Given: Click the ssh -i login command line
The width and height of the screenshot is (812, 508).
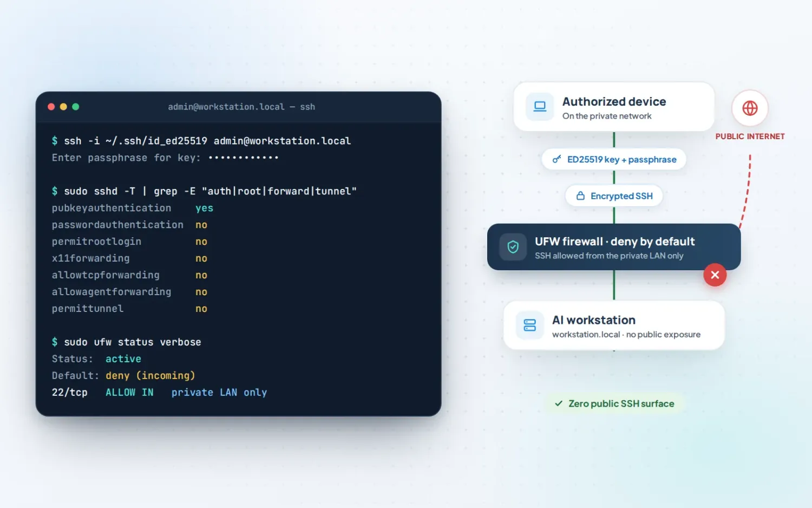Looking at the screenshot, I should [x=201, y=141].
